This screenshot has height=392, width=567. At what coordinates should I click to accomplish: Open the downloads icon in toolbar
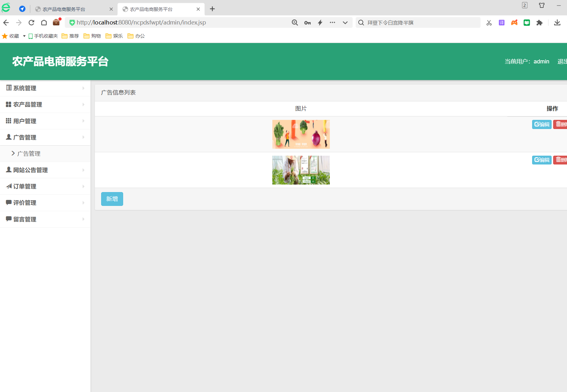(557, 23)
